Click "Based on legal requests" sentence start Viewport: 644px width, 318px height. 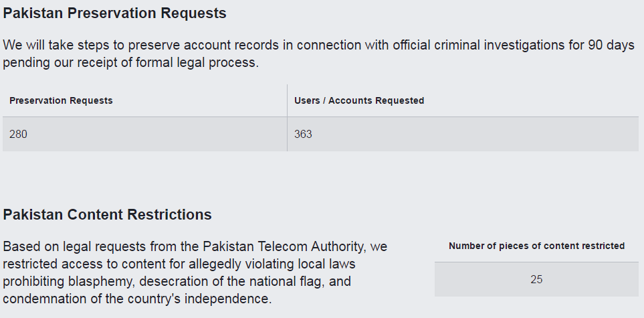point(64,246)
